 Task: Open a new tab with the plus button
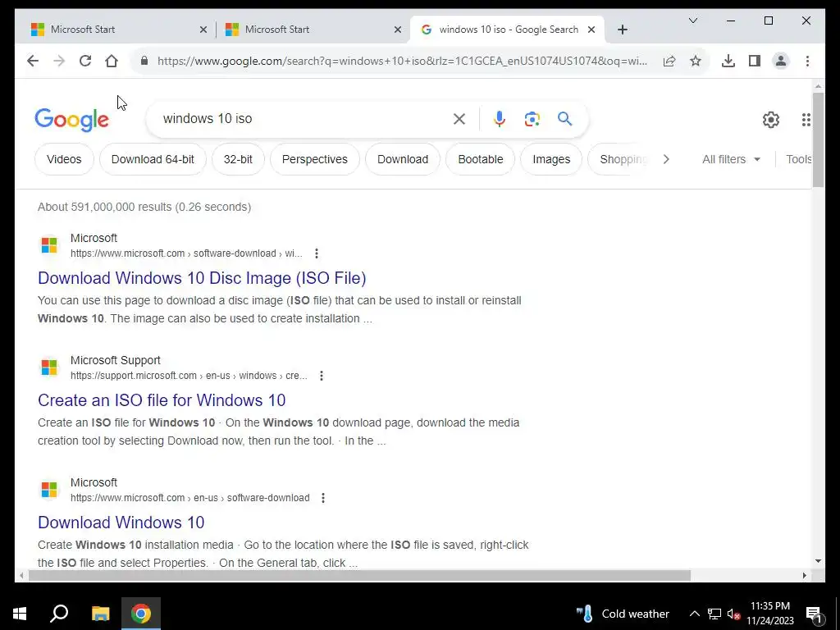tap(622, 30)
